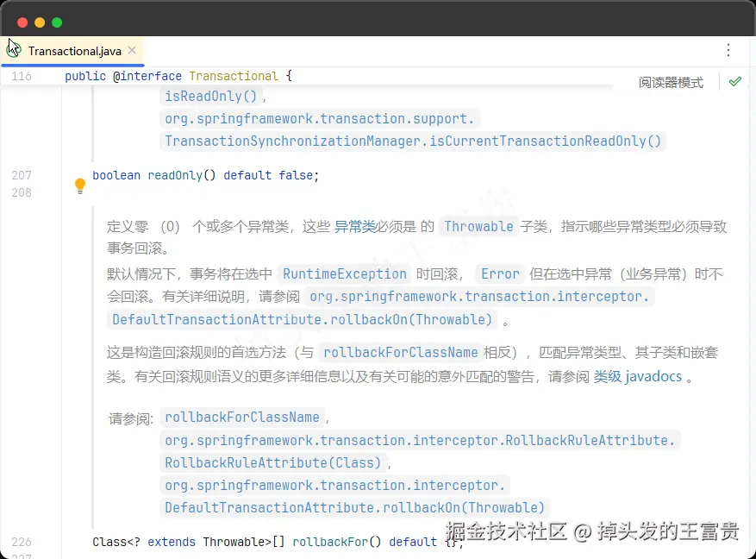Click line number 207 in the gutter
Image resolution: width=756 pixels, height=559 pixels.
[x=22, y=175]
